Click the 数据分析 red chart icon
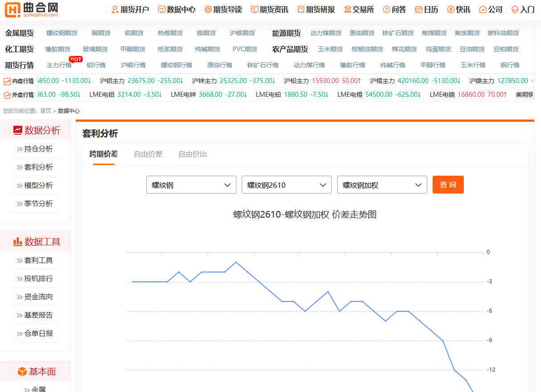This screenshot has width=541, height=392. coord(18,130)
